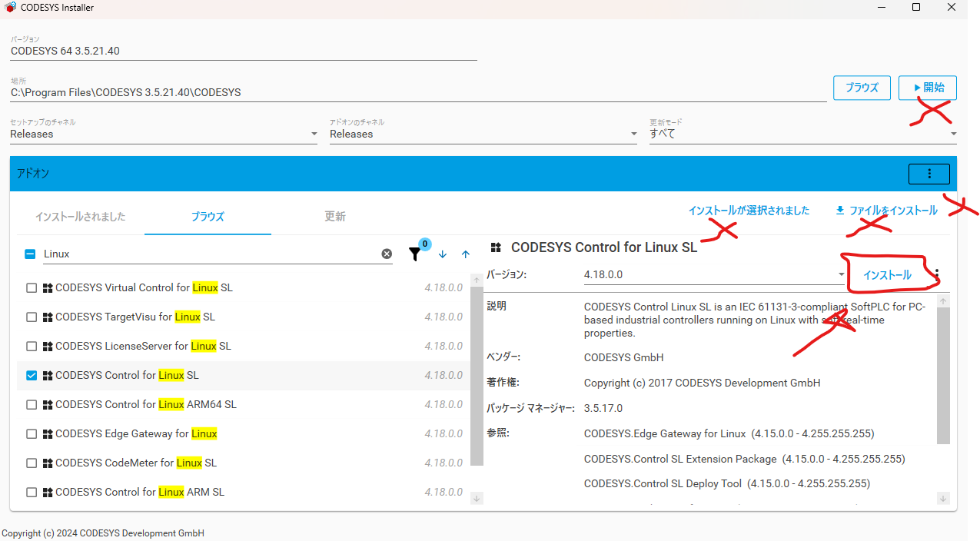Click インストールが選択されました link
The height and width of the screenshot is (541, 980).
749,211
